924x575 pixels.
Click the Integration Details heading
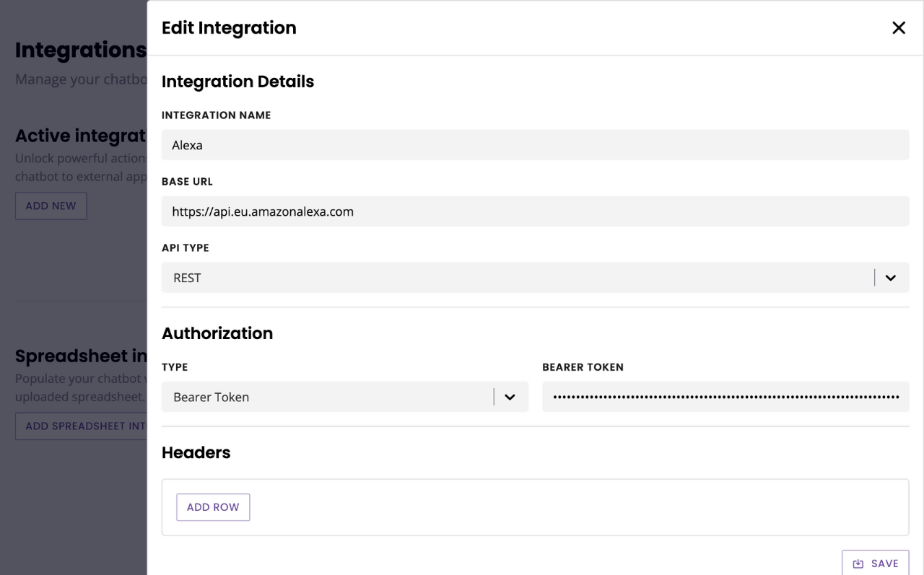pyautogui.click(x=237, y=82)
